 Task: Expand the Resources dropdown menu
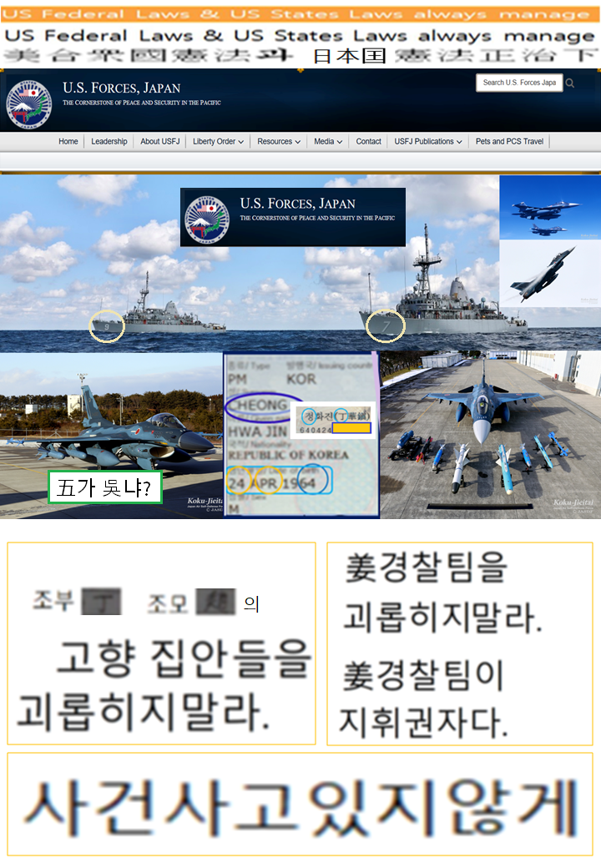point(278,141)
